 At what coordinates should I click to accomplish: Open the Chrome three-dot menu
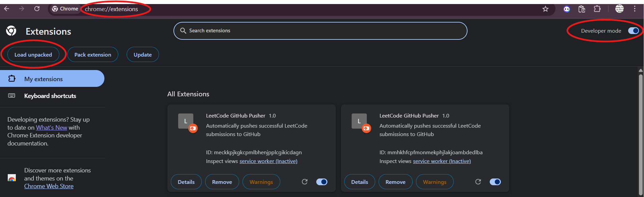(635, 9)
